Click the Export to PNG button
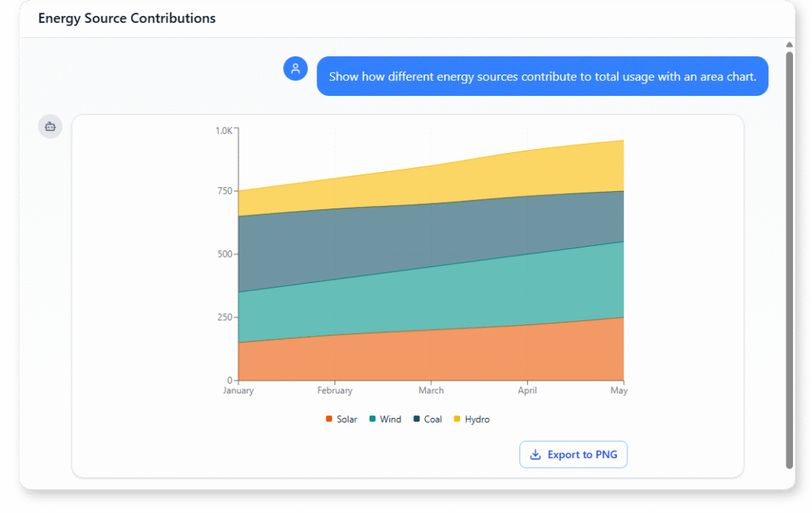812x513 pixels. pyautogui.click(x=573, y=454)
